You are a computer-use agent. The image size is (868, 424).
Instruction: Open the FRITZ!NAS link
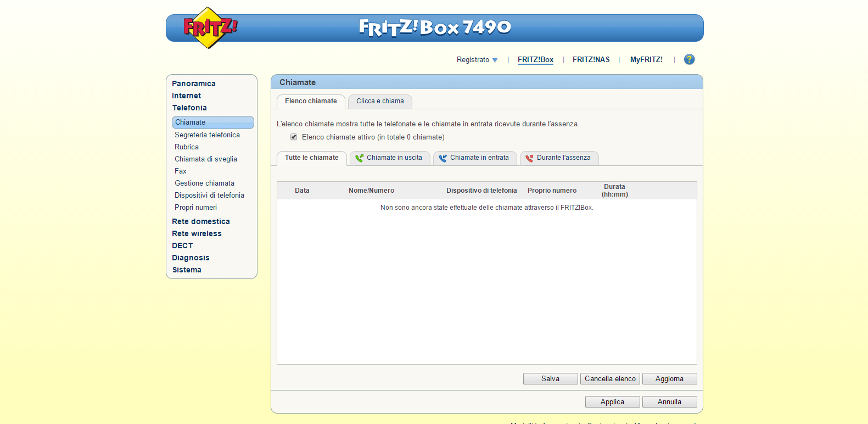coord(591,60)
